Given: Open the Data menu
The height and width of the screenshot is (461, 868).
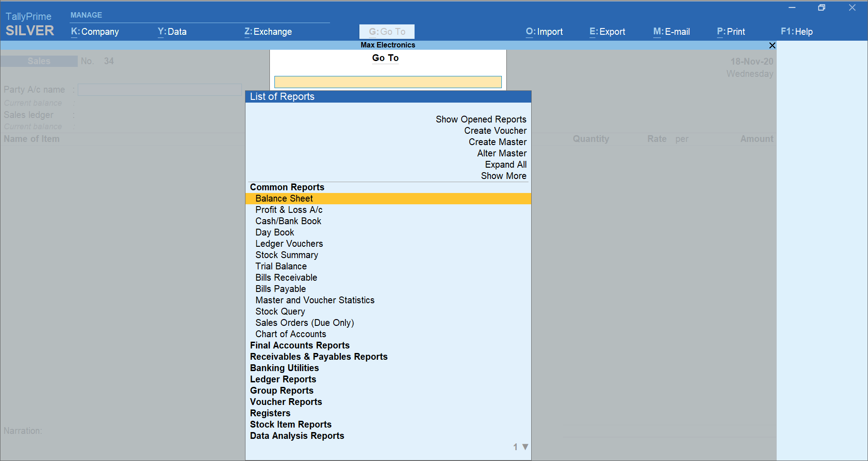Looking at the screenshot, I should click(x=172, y=32).
